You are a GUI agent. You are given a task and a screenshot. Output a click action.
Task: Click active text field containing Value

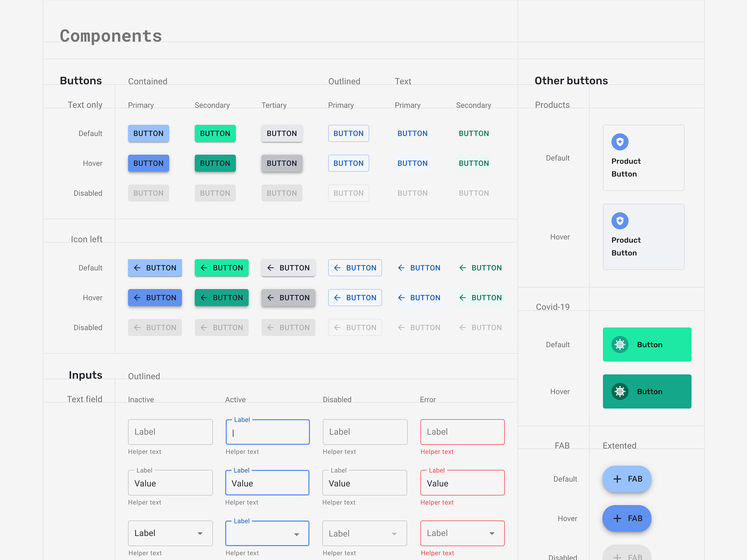click(x=267, y=483)
